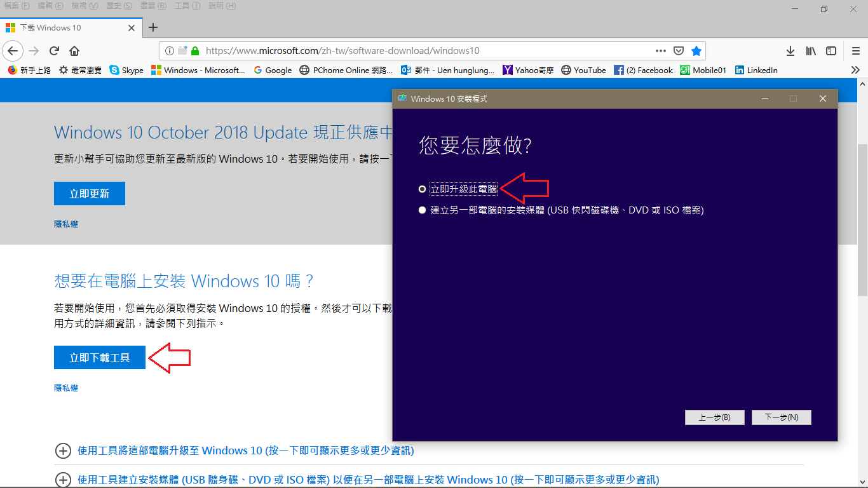The height and width of the screenshot is (488, 868).
Task: Click the green padlock security icon
Action: pos(195,51)
